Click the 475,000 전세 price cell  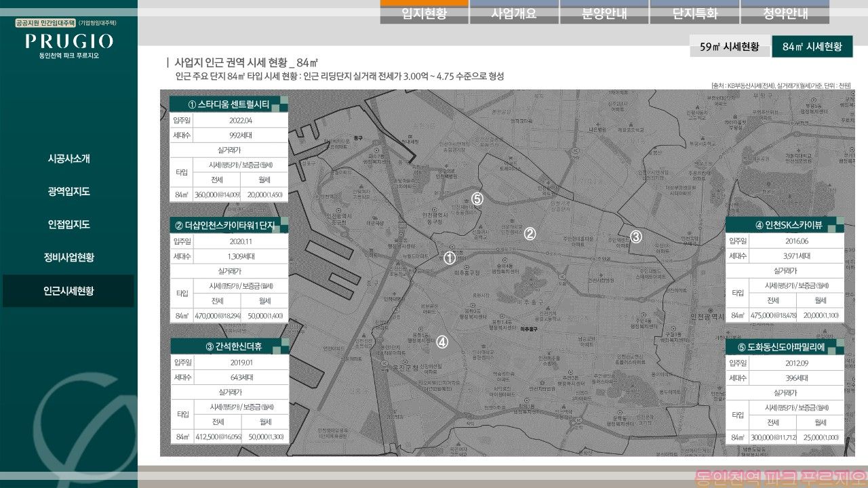point(772,316)
